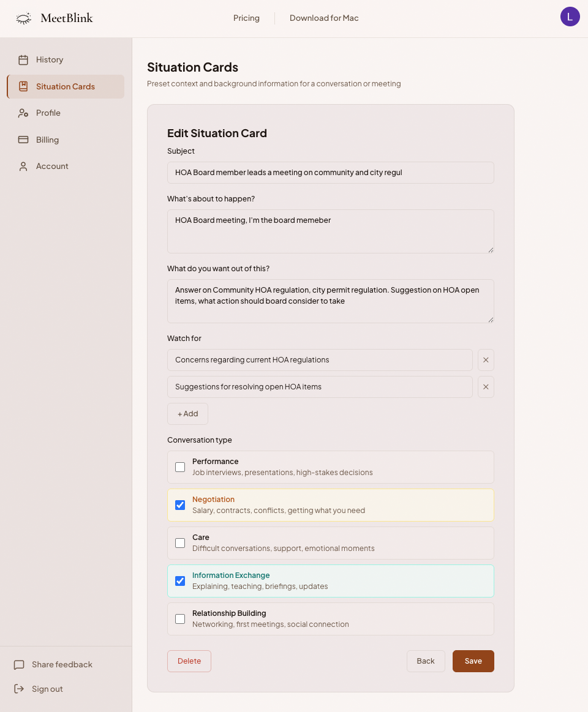Go Back from editing the card

point(426,661)
